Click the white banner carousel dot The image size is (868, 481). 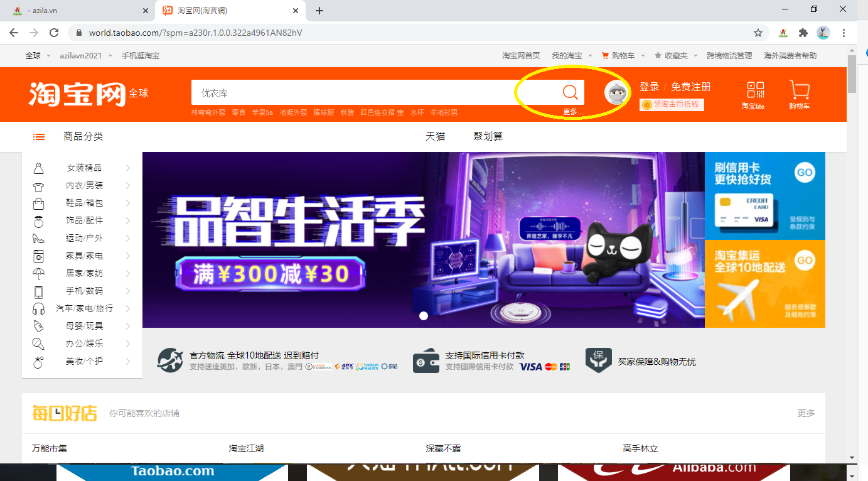pyautogui.click(x=424, y=316)
